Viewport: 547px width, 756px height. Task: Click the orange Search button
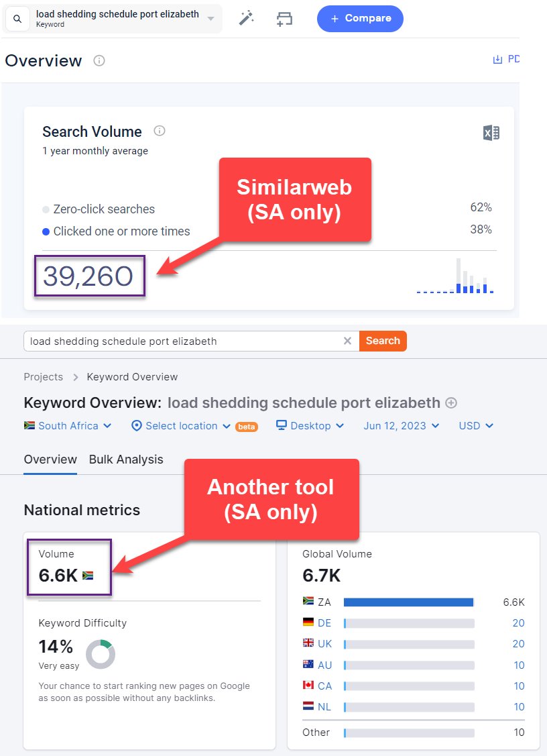(383, 341)
